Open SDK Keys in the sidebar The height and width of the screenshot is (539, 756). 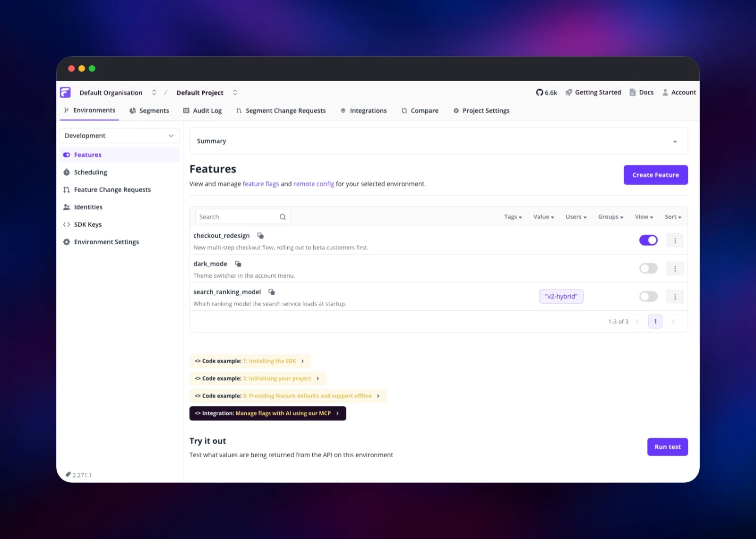tap(120, 225)
